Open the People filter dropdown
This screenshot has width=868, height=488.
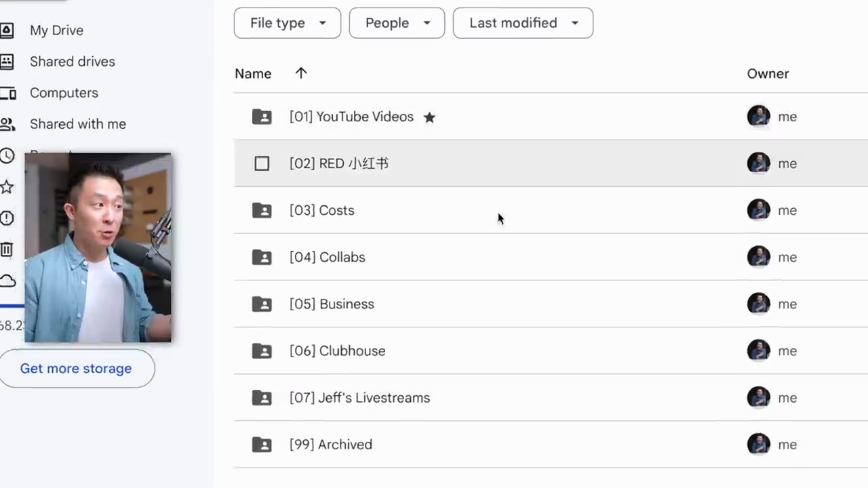tap(397, 23)
